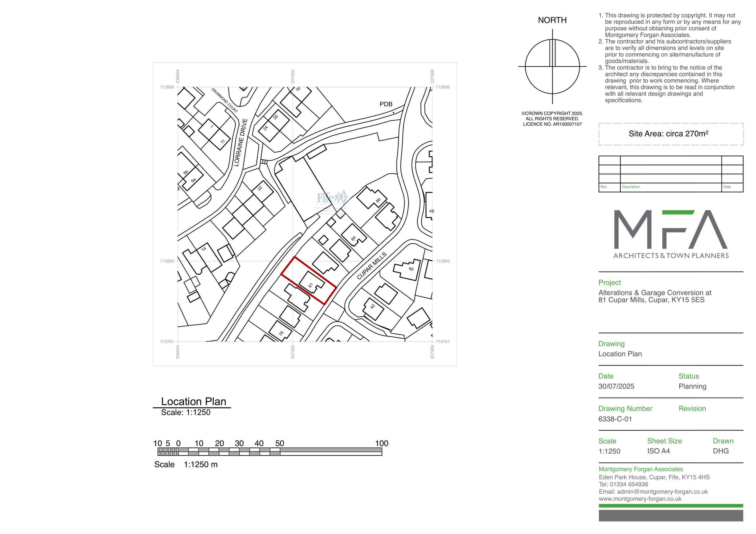Click the 'Rev' revision table header

[x=604, y=186]
